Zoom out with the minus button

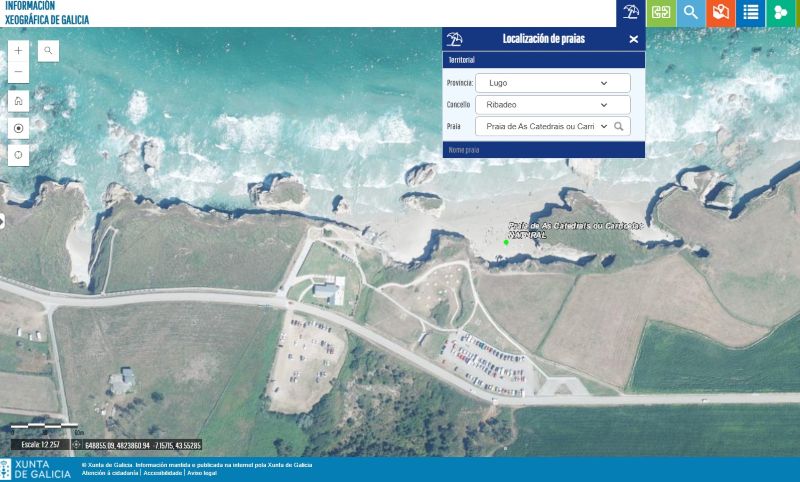pos(18,72)
